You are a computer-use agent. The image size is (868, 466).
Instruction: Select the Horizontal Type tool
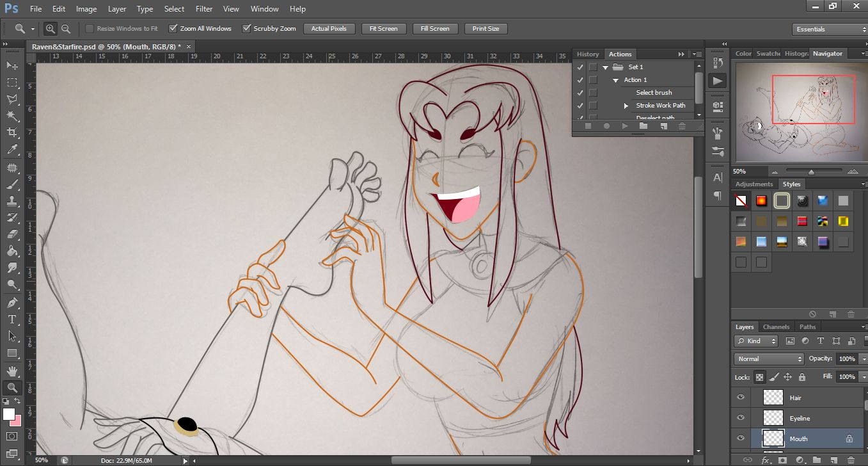12,319
